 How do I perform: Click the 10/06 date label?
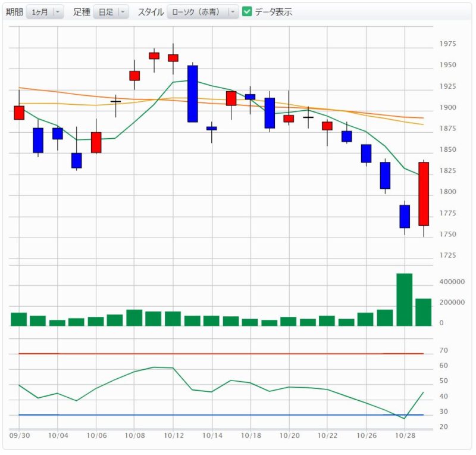click(x=96, y=435)
